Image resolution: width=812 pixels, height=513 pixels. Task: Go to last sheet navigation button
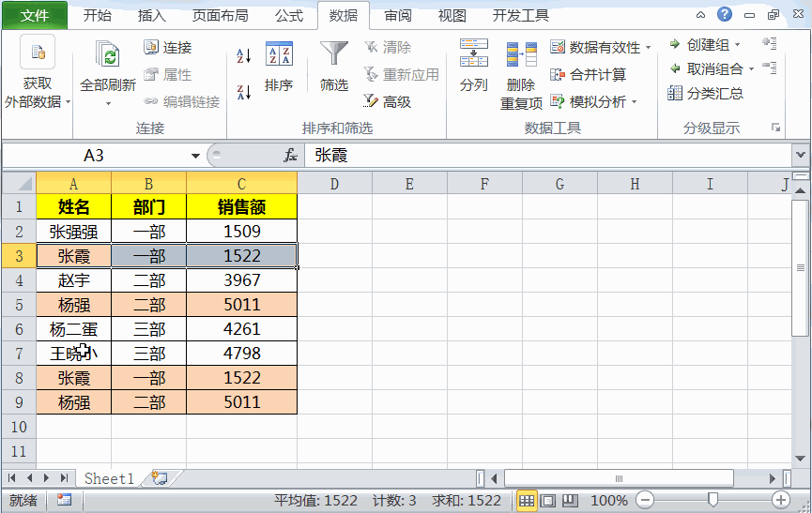[x=64, y=478]
